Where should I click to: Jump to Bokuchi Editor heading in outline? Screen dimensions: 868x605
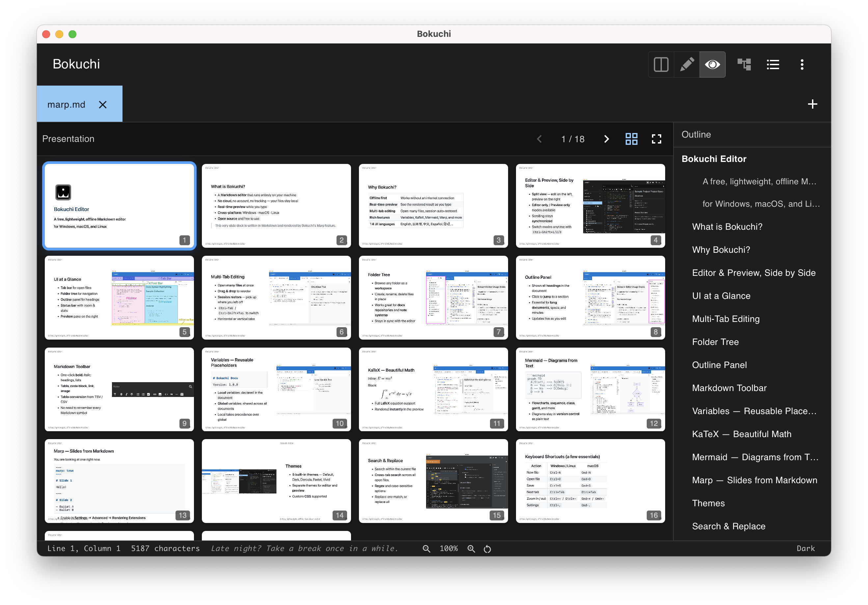[x=714, y=159]
